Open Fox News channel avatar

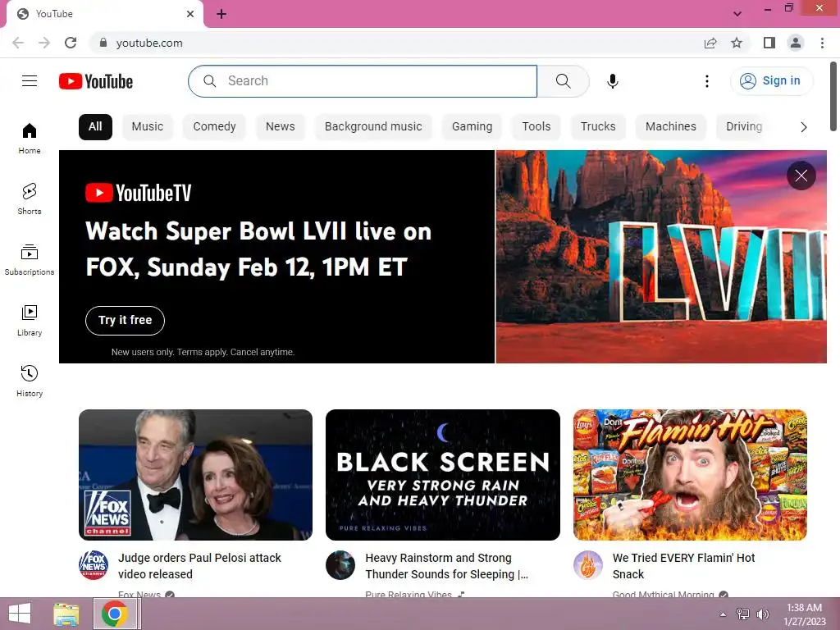pos(94,565)
